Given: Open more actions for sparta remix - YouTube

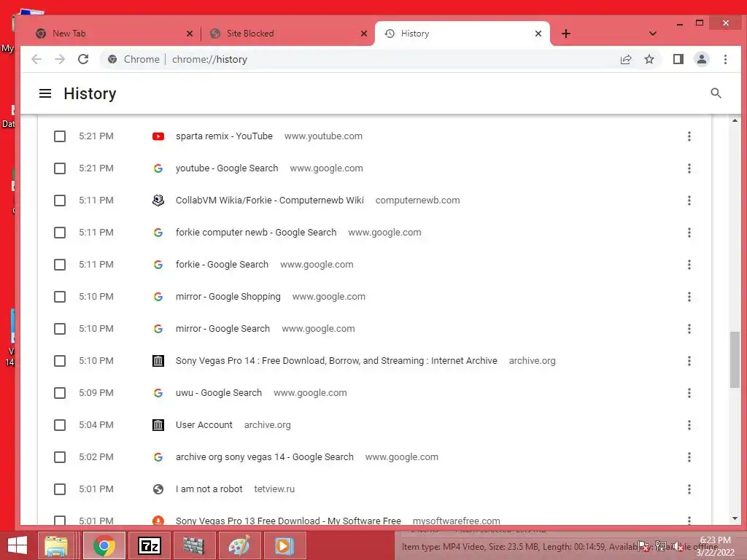Looking at the screenshot, I should tap(689, 136).
